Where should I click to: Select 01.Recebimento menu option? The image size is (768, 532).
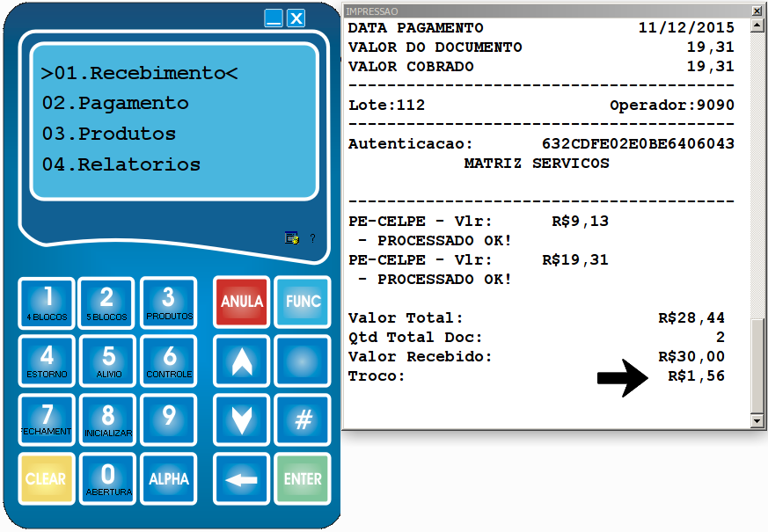[140, 73]
